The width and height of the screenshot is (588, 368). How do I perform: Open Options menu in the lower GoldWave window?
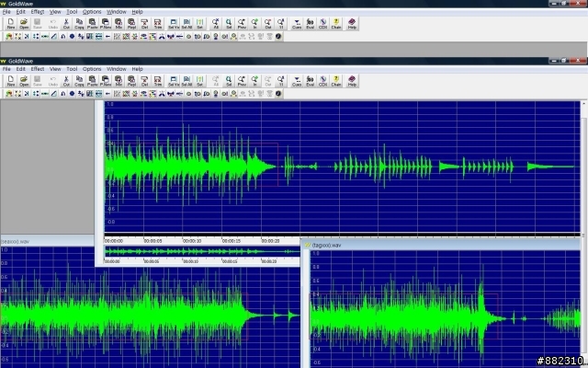pos(92,69)
